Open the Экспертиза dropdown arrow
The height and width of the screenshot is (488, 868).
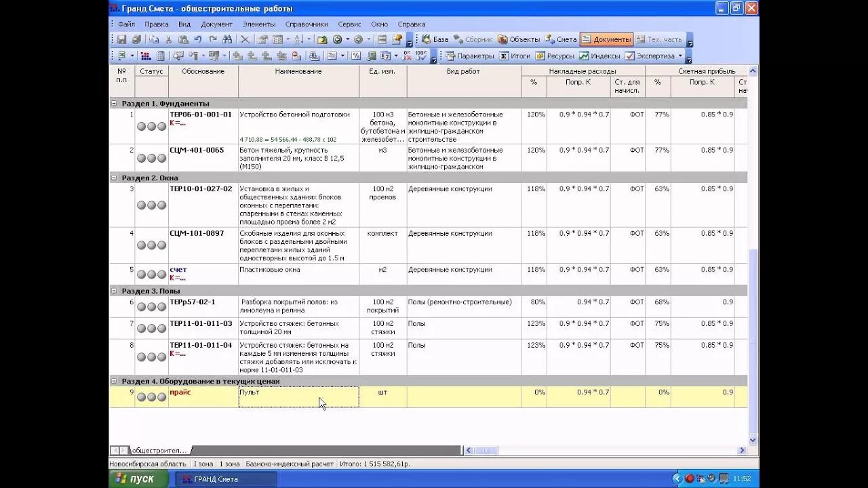tap(680, 56)
